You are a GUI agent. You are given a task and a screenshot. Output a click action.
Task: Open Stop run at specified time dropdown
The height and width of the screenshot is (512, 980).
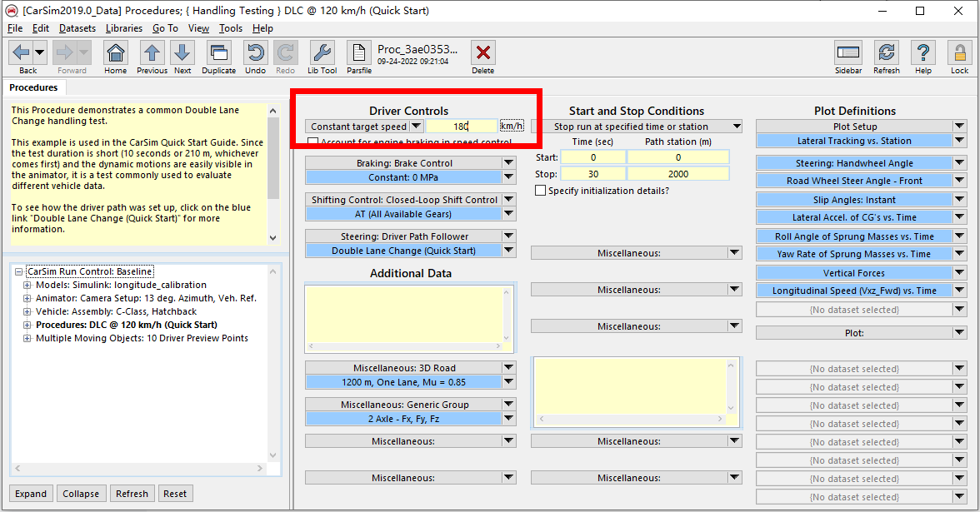(x=737, y=127)
